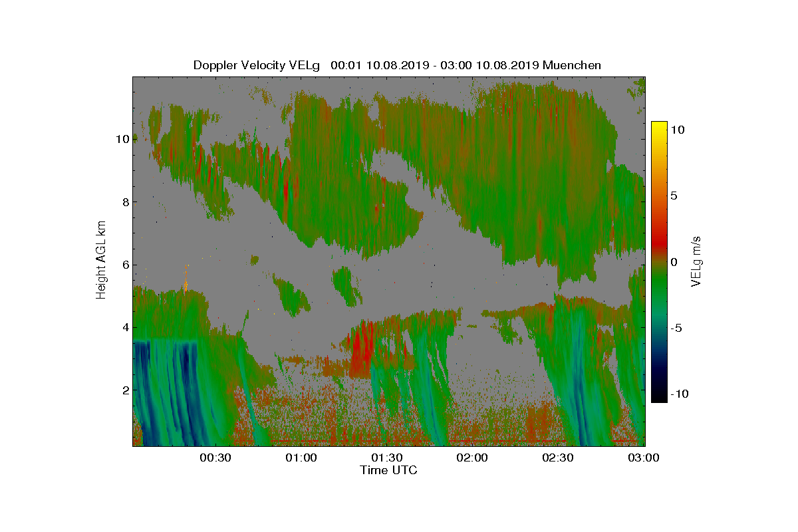Click the colorbar tick label '5'
The image size is (798, 532).
pos(674,196)
